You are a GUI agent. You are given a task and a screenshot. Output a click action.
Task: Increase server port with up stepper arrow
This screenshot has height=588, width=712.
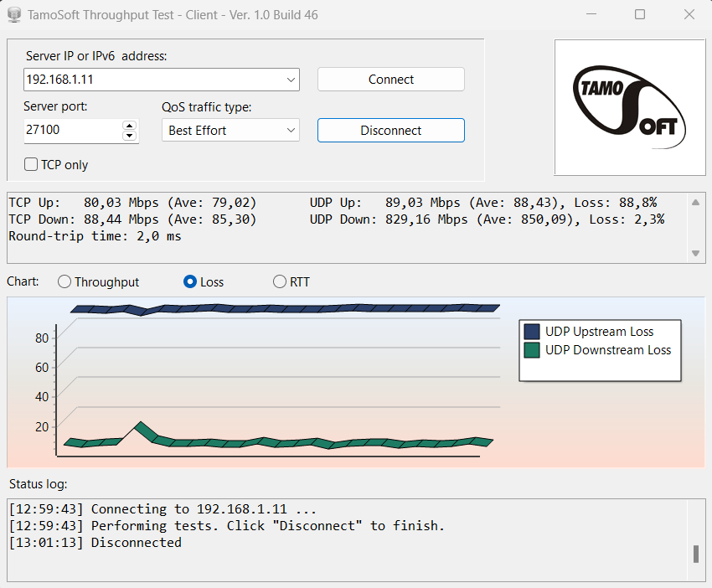click(x=129, y=126)
